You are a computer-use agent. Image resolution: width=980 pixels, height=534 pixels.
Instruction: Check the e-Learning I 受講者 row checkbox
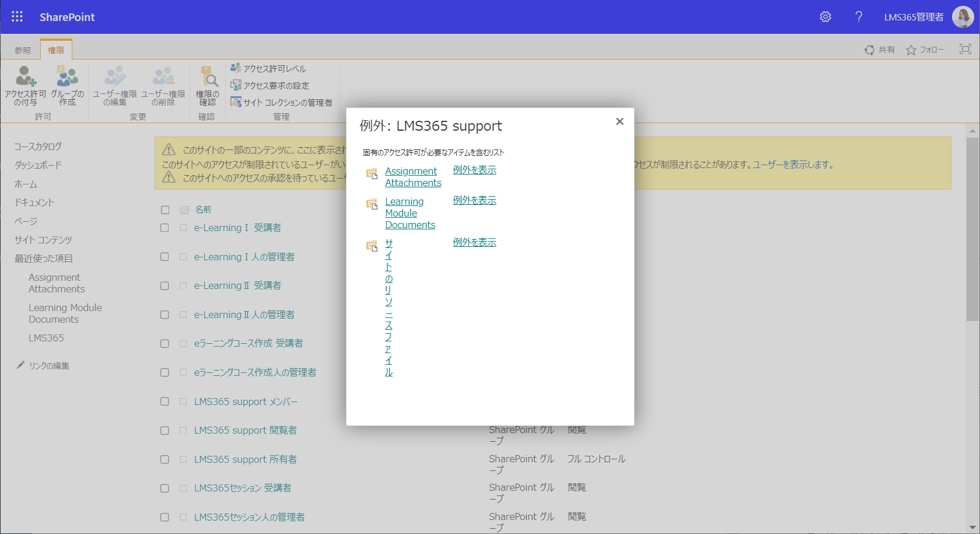[x=165, y=228]
